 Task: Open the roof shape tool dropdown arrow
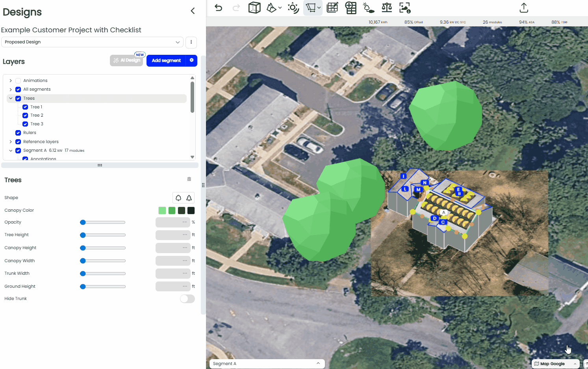pos(280,7)
